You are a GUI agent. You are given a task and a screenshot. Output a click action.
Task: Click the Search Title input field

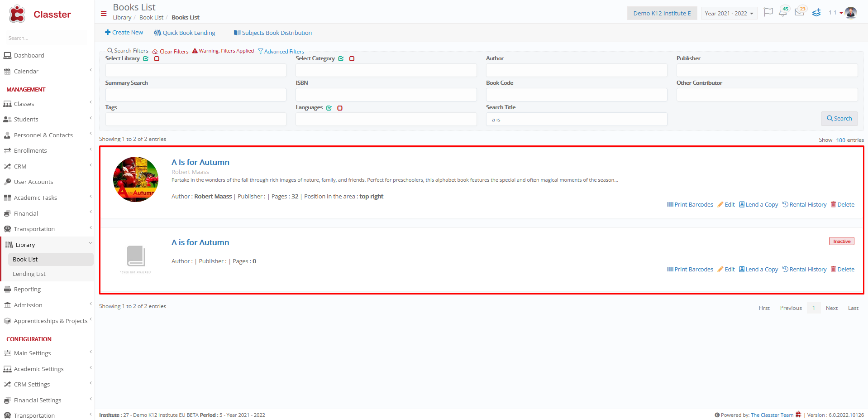coord(577,119)
